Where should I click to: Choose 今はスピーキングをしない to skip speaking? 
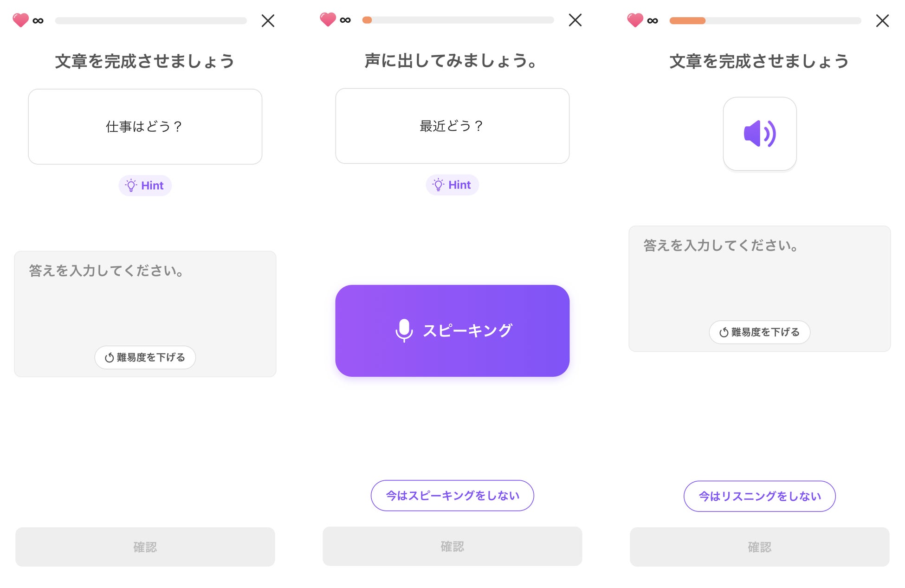[x=452, y=496]
